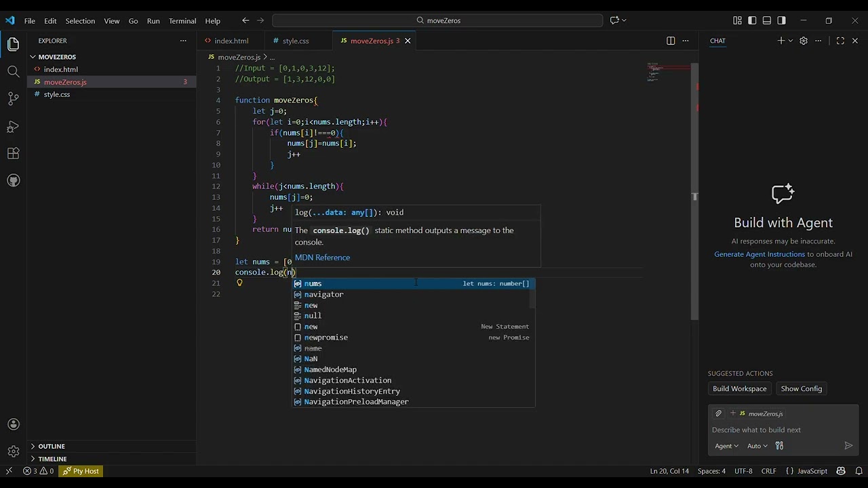Open remote window indicator in status bar
Image resolution: width=868 pixels, height=488 pixels.
pos(9,471)
